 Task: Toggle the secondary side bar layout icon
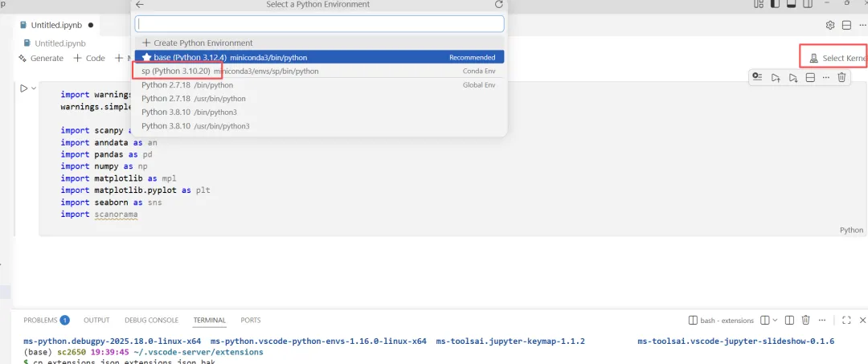click(809, 3)
